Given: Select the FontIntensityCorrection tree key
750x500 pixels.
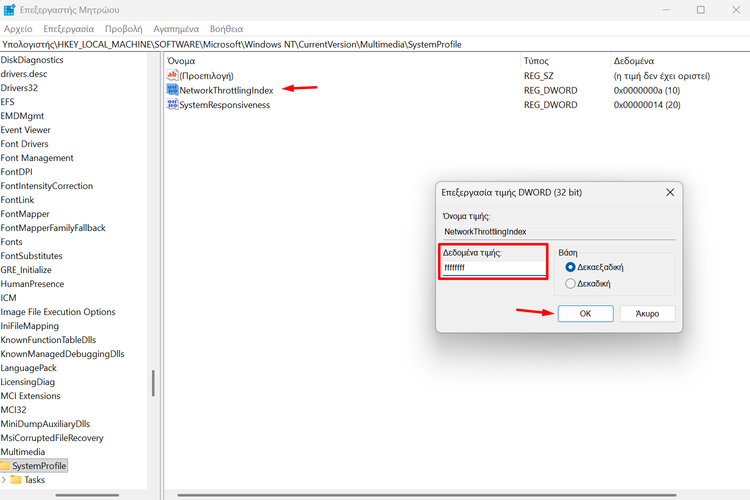Looking at the screenshot, I should pyautogui.click(x=47, y=186).
